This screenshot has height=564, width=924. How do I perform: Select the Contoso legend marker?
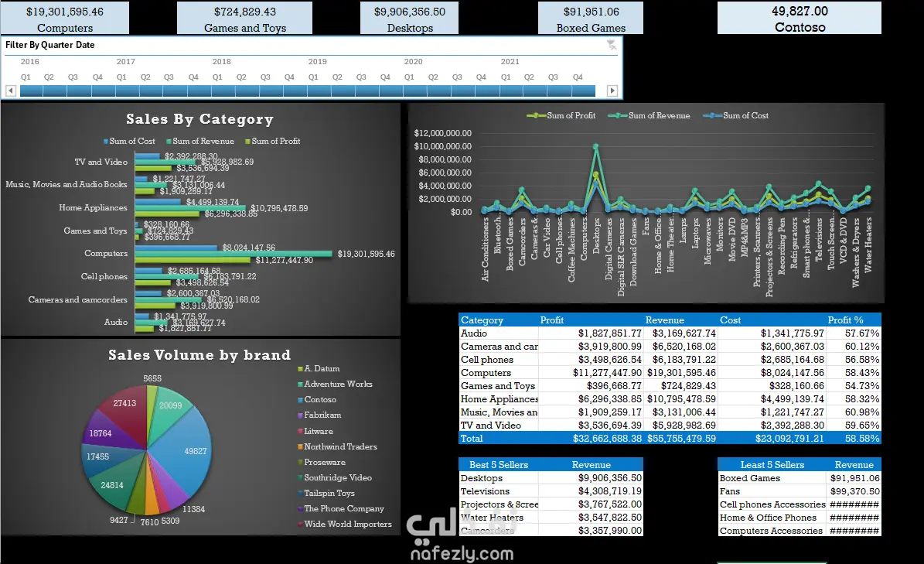300,399
